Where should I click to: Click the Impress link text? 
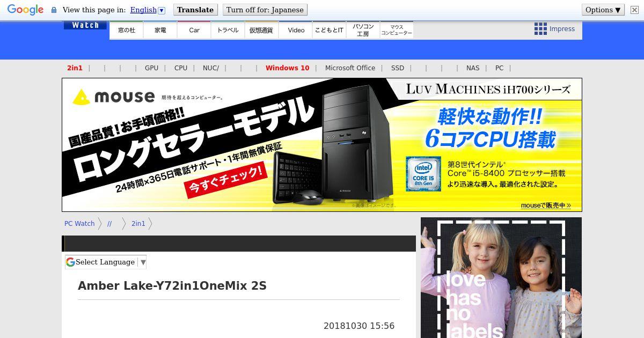(562, 29)
